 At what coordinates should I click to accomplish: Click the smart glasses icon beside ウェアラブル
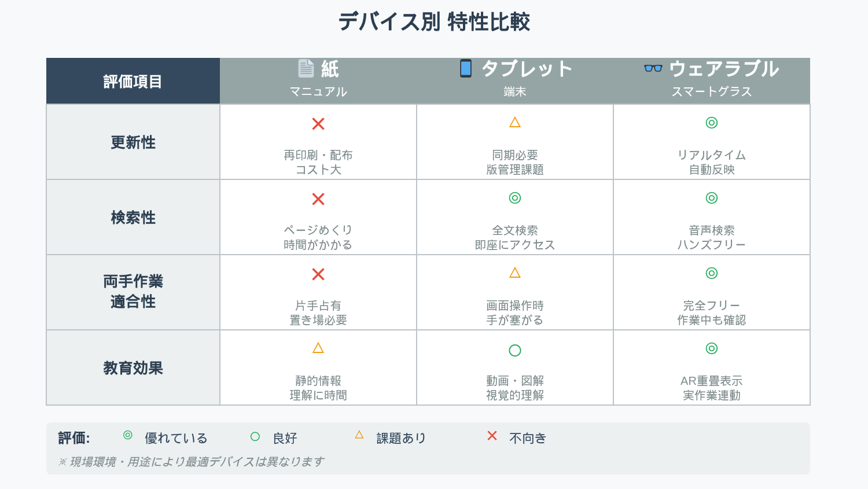(x=653, y=68)
